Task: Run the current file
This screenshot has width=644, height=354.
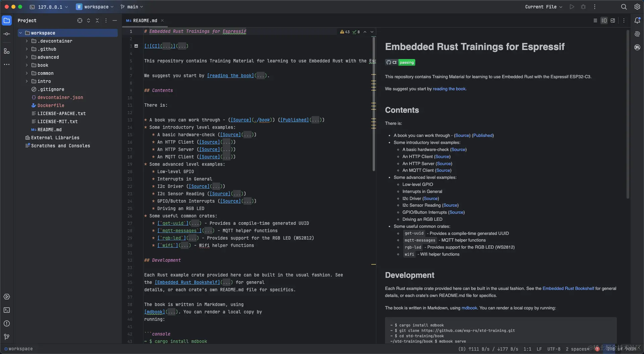Action: (572, 7)
